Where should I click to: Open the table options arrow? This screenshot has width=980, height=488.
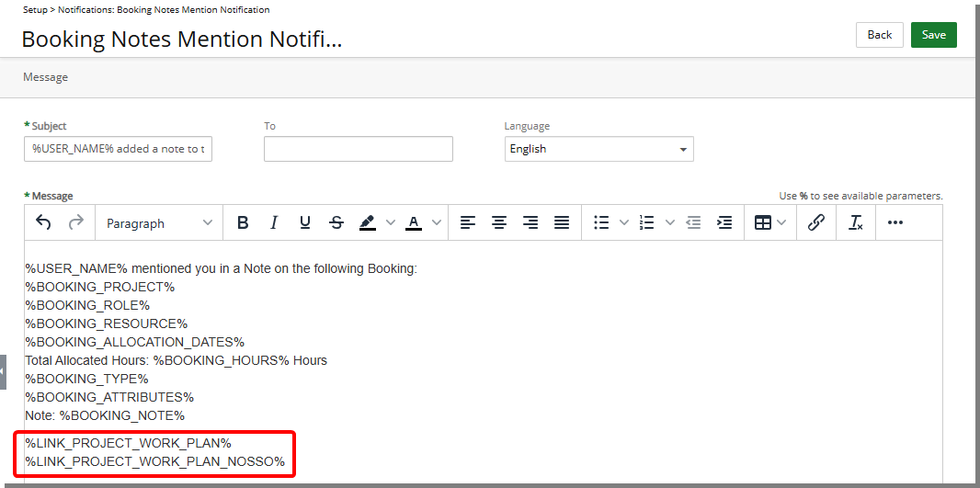781,222
